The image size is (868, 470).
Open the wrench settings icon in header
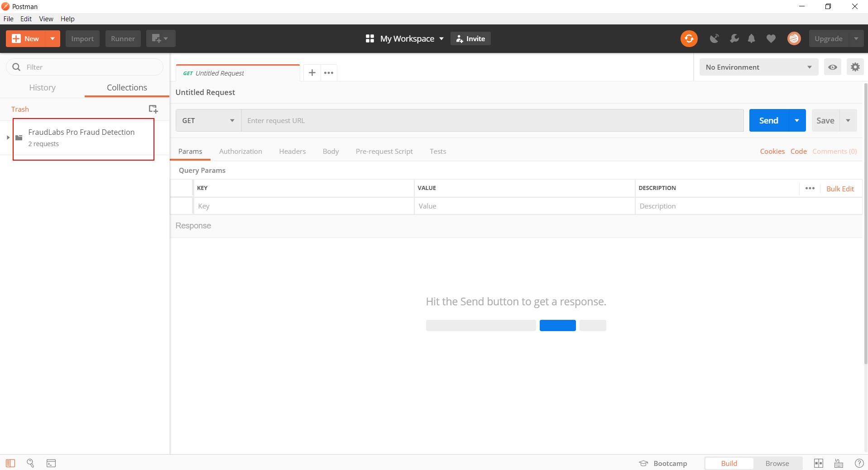(734, 38)
